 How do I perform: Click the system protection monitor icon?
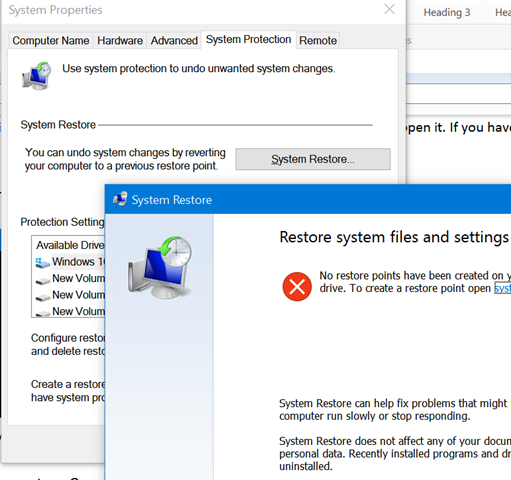click(37, 76)
